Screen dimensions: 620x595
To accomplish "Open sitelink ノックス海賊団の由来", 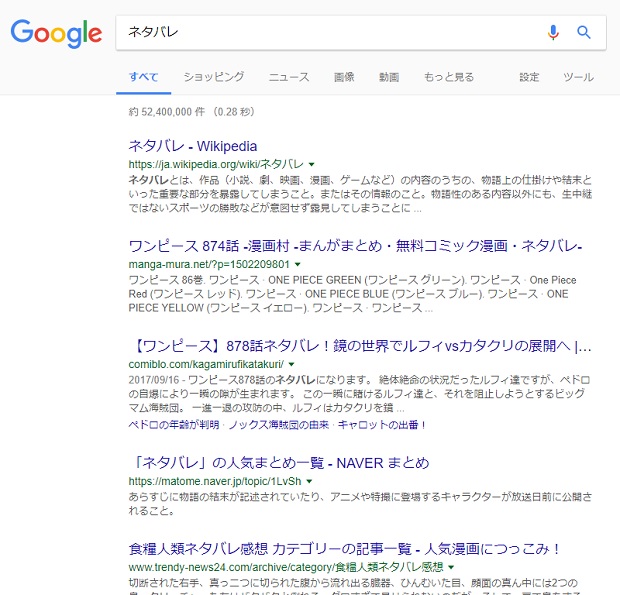I will click(279, 425).
